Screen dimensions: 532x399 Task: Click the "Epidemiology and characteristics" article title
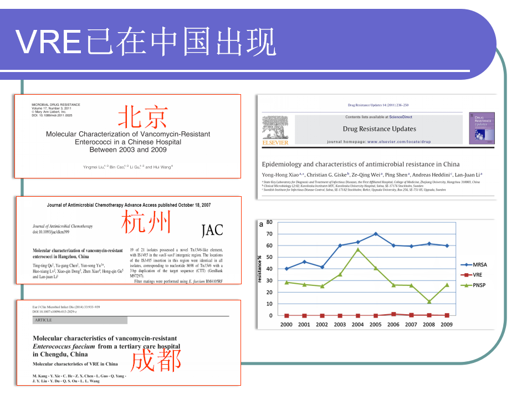tap(361, 164)
